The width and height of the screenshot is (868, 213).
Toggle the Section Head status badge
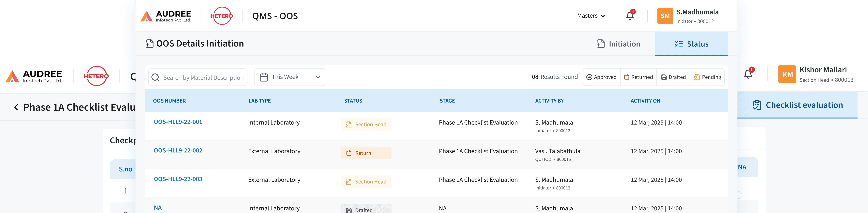(366, 124)
